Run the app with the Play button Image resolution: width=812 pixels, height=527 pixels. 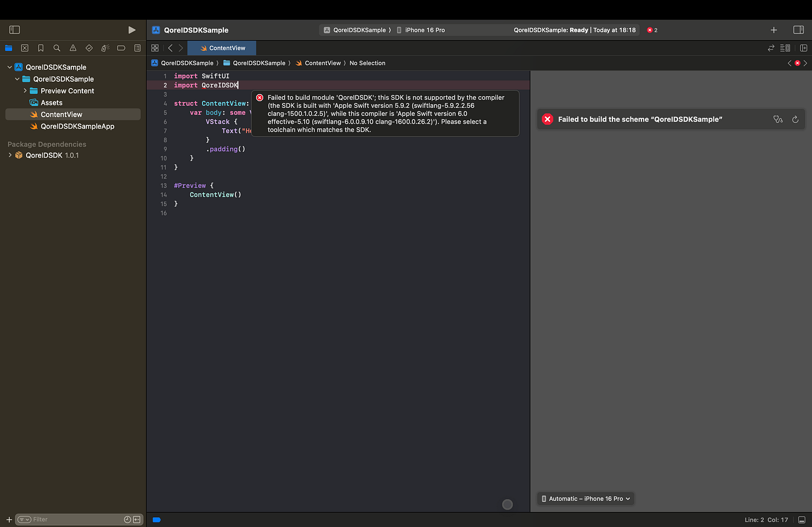point(132,29)
